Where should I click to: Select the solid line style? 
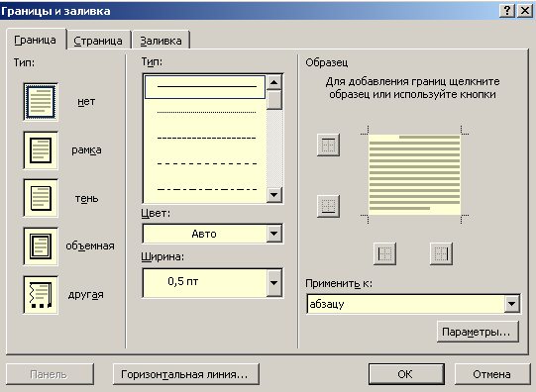(205, 87)
